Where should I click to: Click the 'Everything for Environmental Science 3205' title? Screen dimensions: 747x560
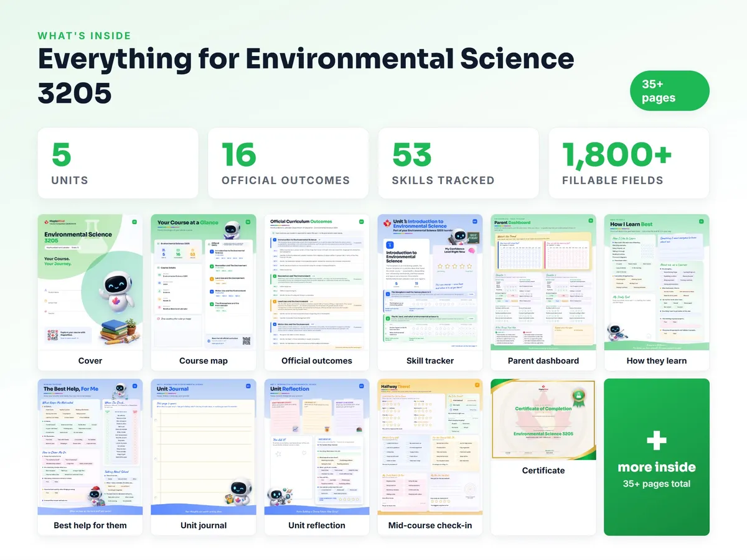[306, 75]
